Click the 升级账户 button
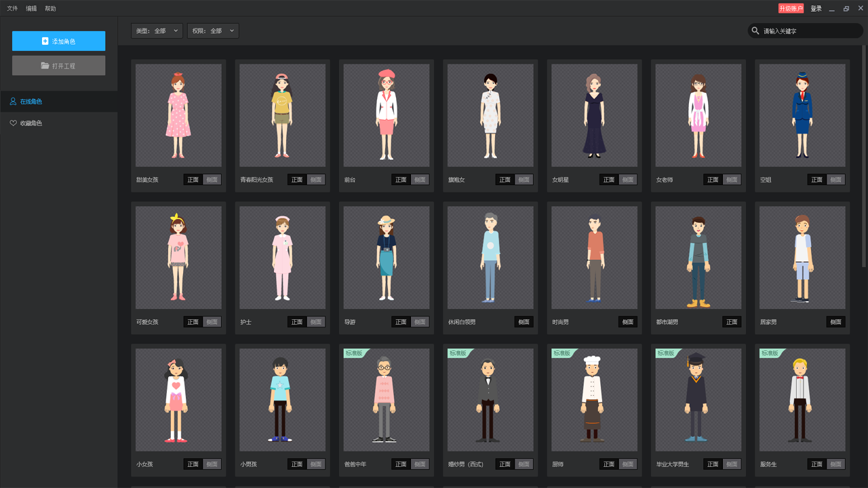 pyautogui.click(x=791, y=9)
